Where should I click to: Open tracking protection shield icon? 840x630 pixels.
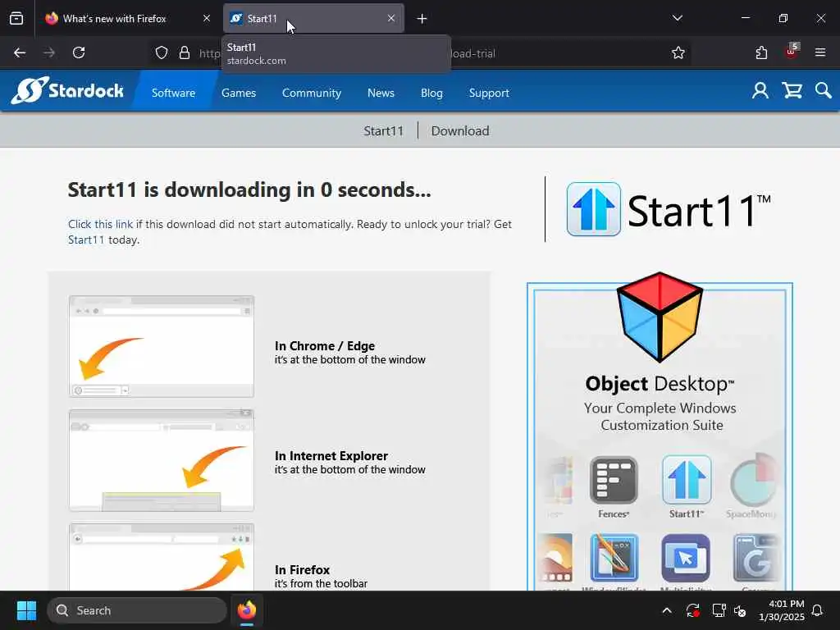coord(162,52)
